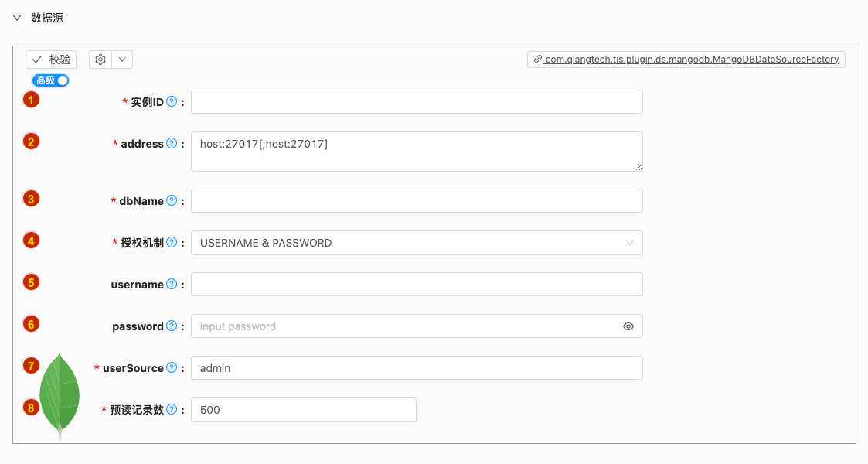Focus the address textarea
The height and width of the screenshot is (464, 868).
click(417, 151)
